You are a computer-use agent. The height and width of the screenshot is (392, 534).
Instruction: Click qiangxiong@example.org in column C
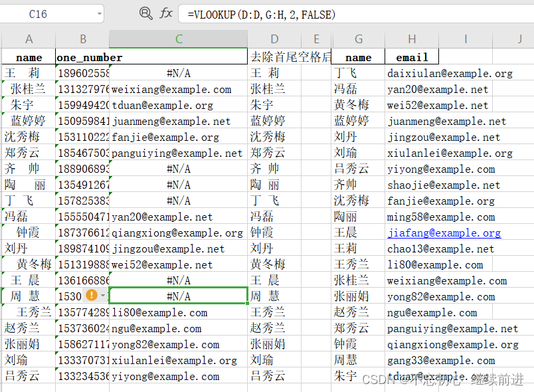coord(179,233)
